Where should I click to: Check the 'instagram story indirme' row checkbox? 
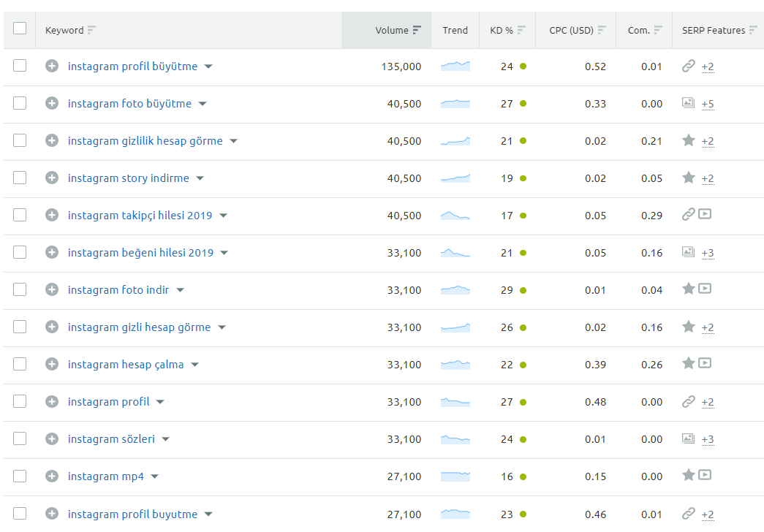click(20, 178)
